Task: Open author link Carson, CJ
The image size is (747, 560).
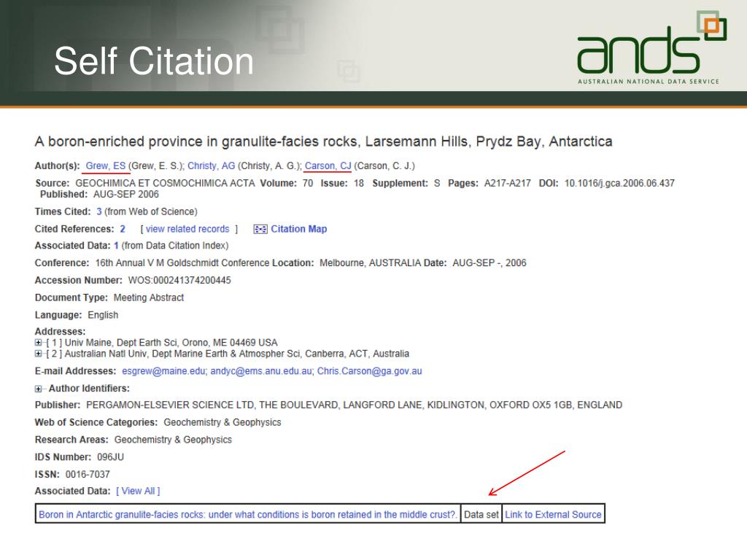Action: pos(328,166)
